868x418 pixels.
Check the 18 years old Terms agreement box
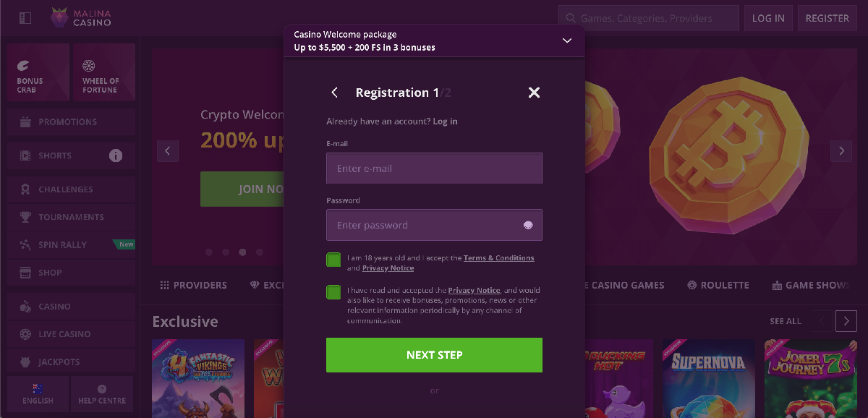pos(333,259)
